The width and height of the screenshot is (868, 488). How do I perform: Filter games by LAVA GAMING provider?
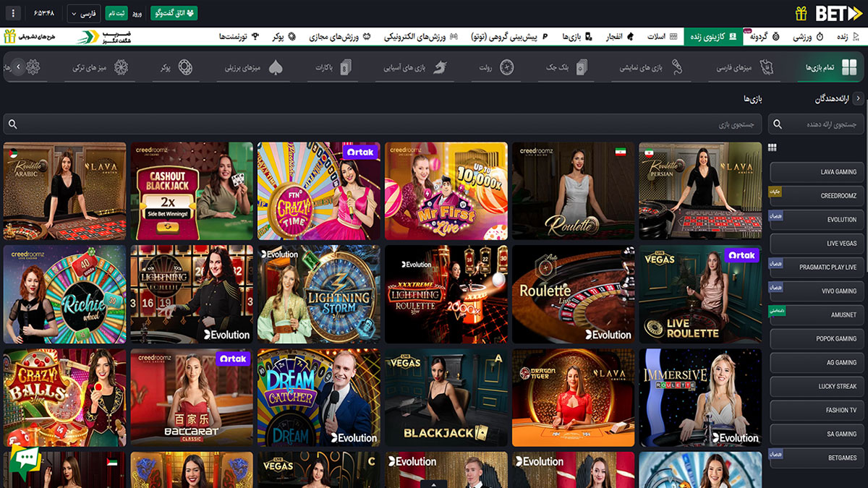click(x=817, y=172)
